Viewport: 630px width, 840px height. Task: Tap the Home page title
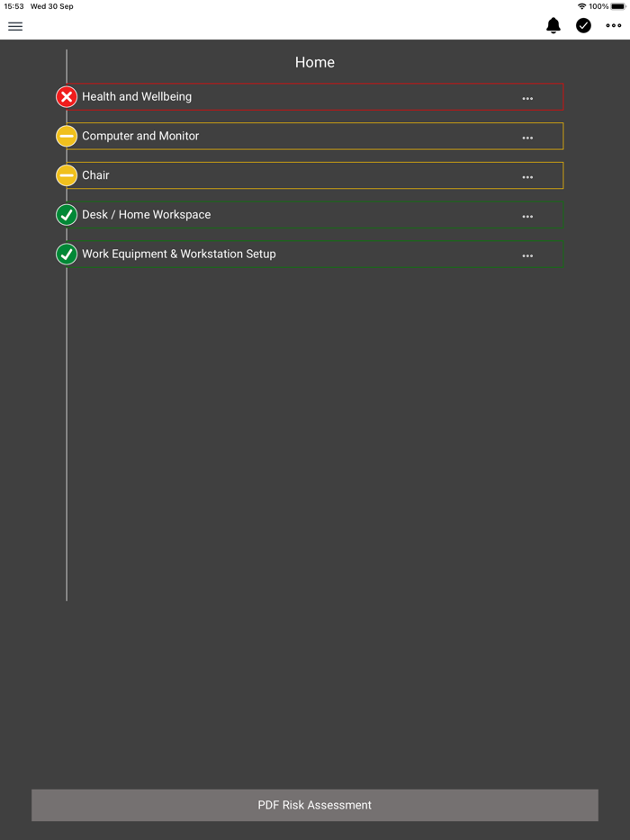(315, 63)
